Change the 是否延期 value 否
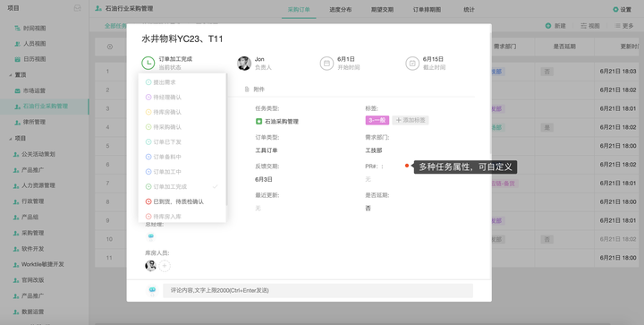This screenshot has height=325, width=644. pos(368,209)
